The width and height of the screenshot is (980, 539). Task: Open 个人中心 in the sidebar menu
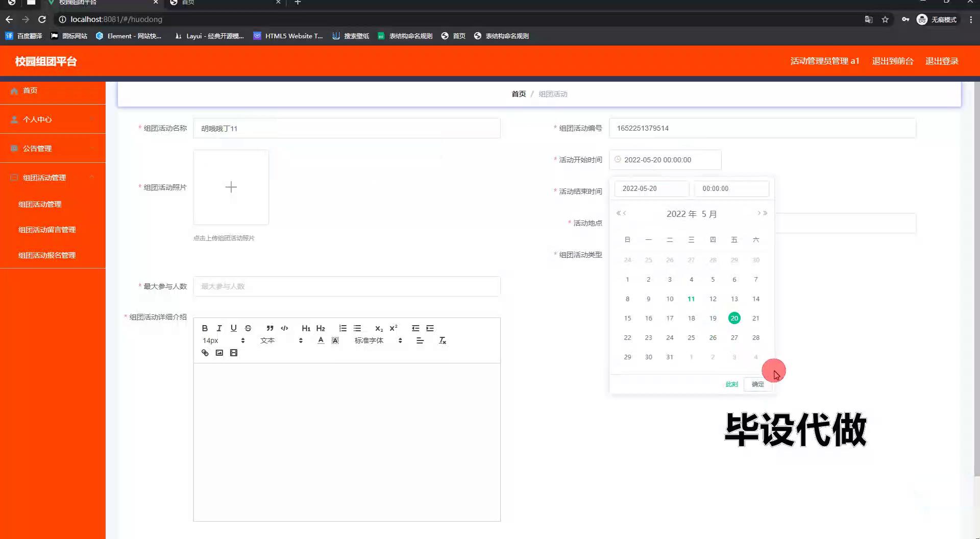tap(37, 119)
